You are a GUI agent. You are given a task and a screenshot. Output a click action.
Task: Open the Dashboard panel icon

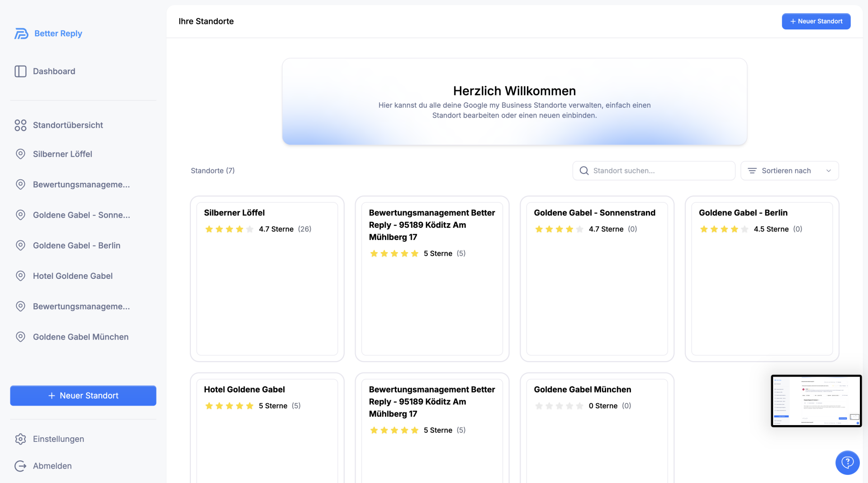click(20, 71)
